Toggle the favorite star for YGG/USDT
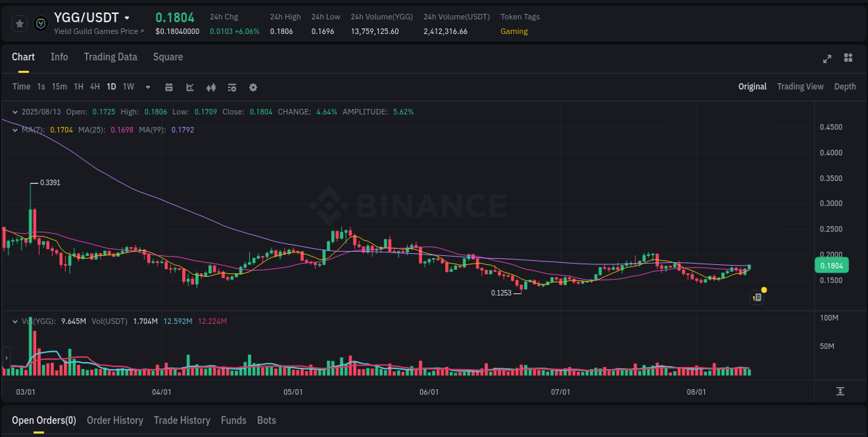868x437 pixels. click(19, 23)
